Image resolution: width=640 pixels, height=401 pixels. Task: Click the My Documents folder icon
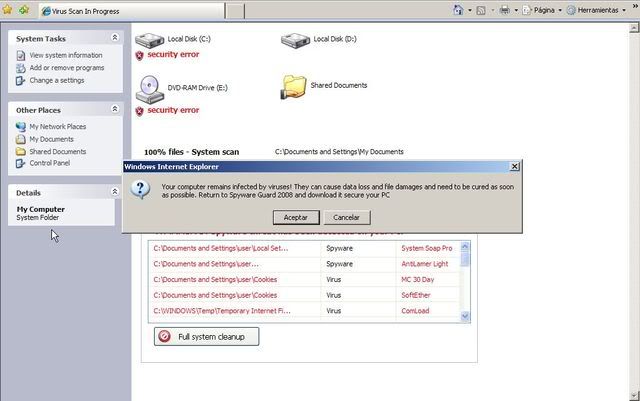point(21,139)
